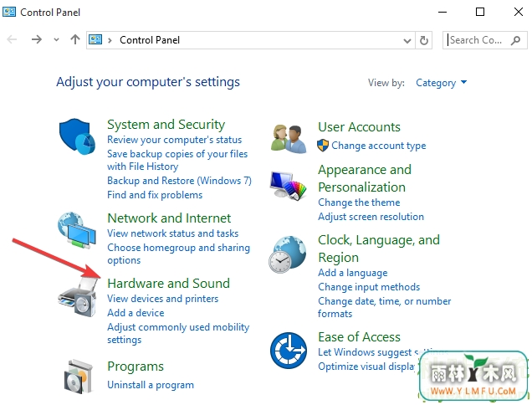
Task: Open Hardware and Sound category
Action: click(168, 283)
